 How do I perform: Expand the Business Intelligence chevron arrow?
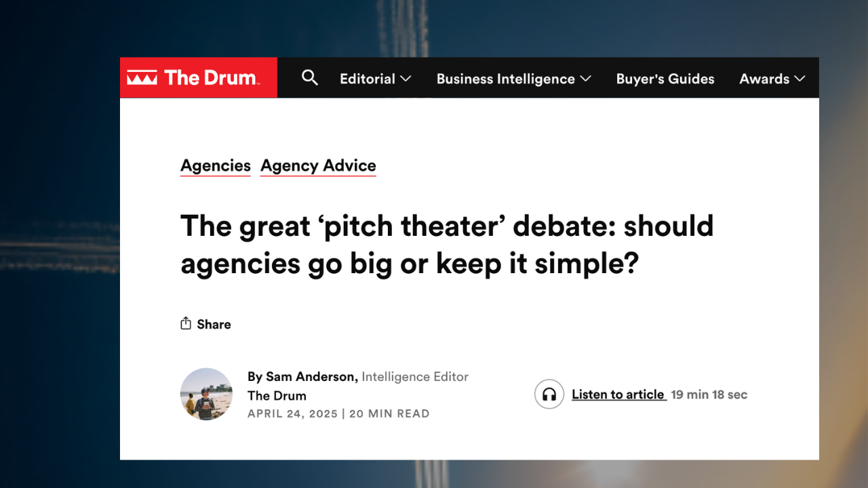586,79
